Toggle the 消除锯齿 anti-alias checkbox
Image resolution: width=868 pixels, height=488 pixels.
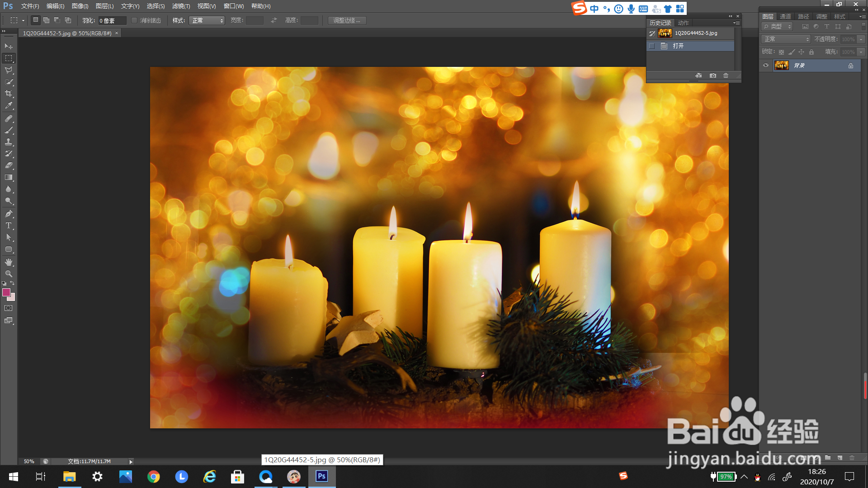(134, 20)
